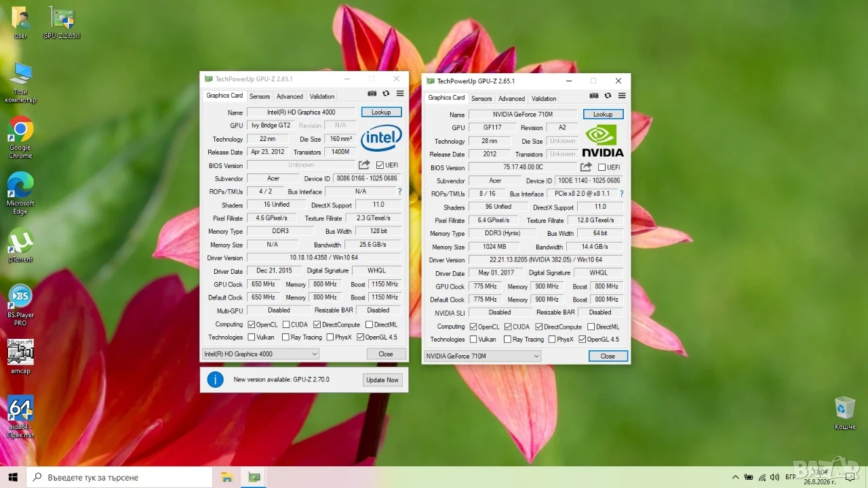Open Advanced tab in the Intel window
The width and height of the screenshot is (868, 488).
coord(290,96)
